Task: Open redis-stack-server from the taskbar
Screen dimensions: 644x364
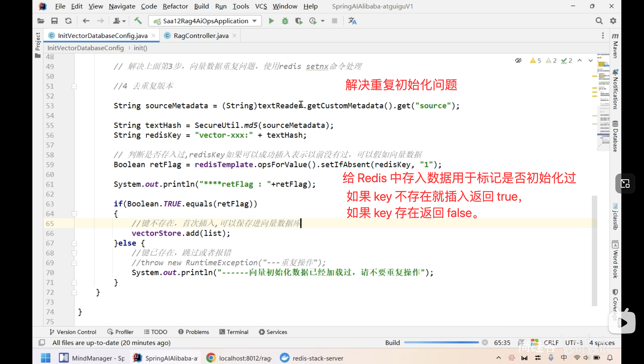Action: click(312, 358)
